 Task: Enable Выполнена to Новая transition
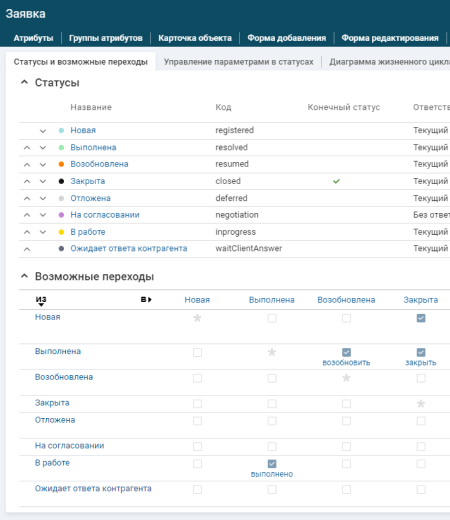[197, 352]
